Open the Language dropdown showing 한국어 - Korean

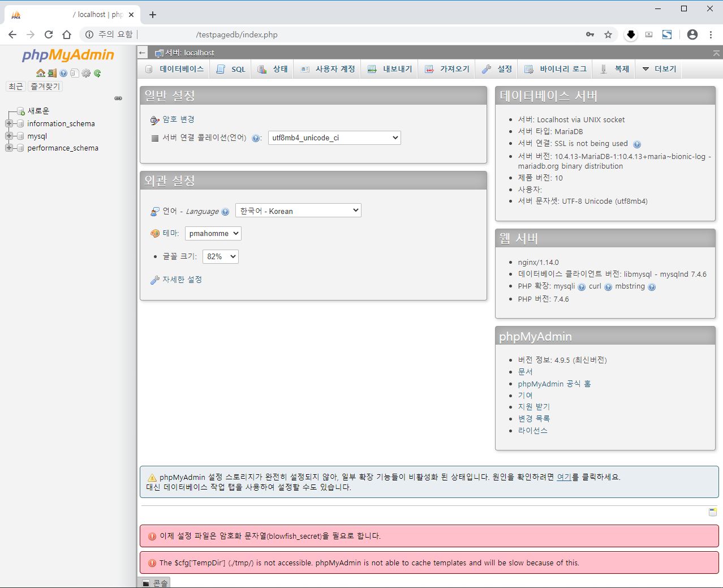[x=298, y=211]
